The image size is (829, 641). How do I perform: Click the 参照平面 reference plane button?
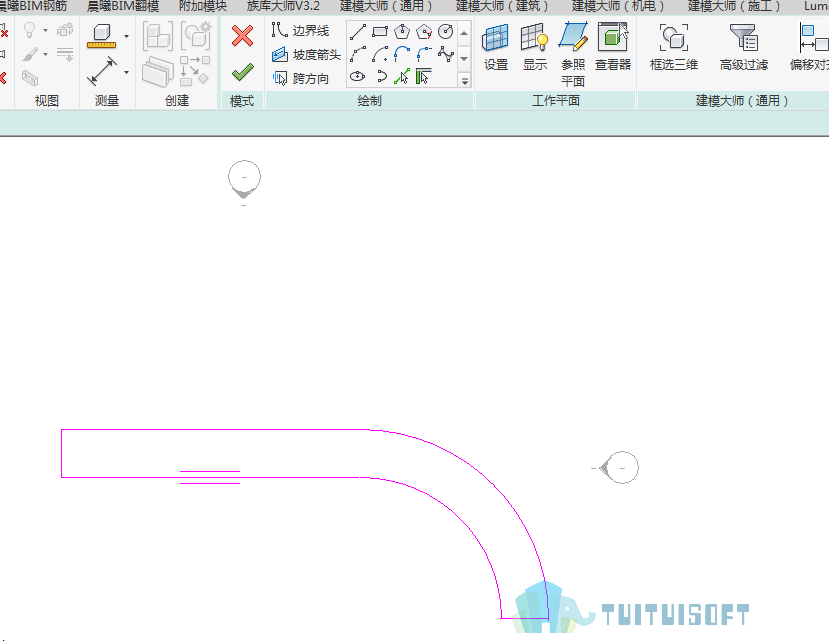573,54
